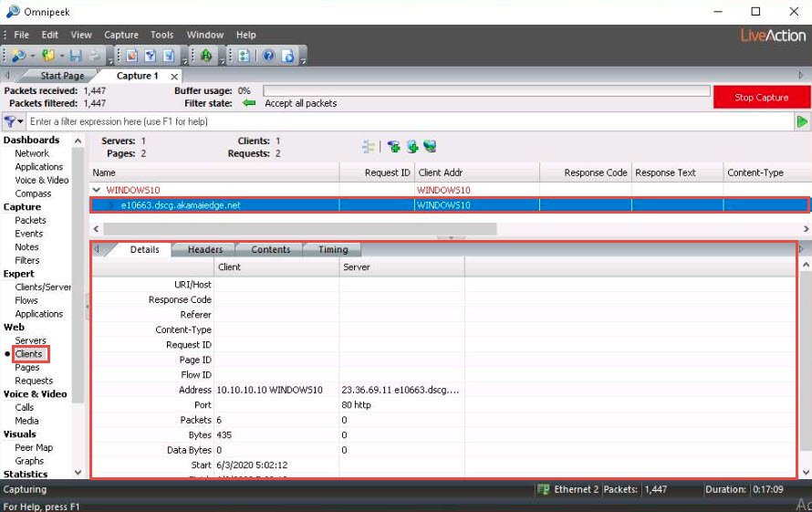Click the Open file folder toolbar icon

click(x=48, y=55)
